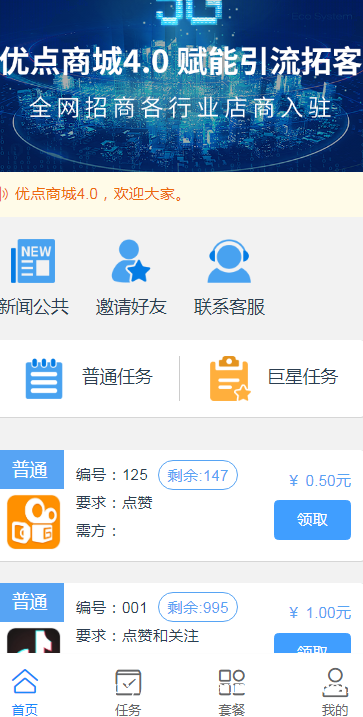Switch to the 任务 tab
Viewport: 363px width, 717px height.
(128, 692)
